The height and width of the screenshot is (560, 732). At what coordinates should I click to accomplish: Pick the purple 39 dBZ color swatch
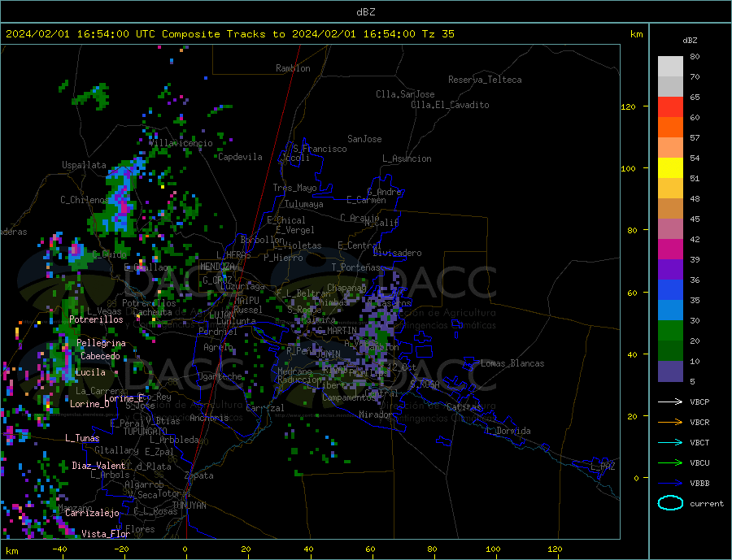670,270
